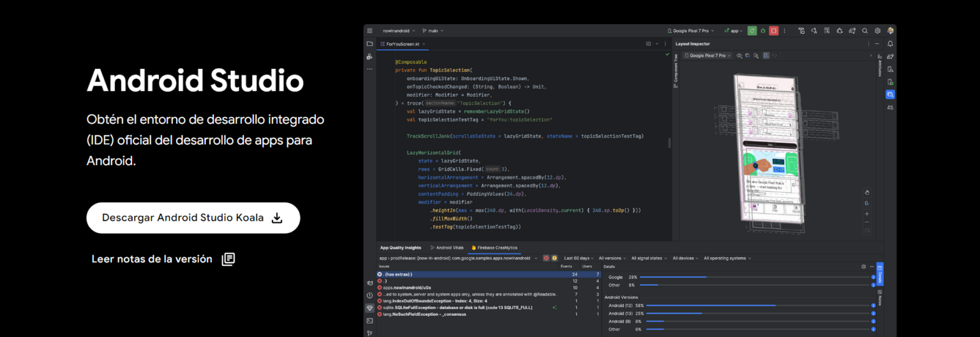Open the Notifications bell in right sidebar

[890, 44]
